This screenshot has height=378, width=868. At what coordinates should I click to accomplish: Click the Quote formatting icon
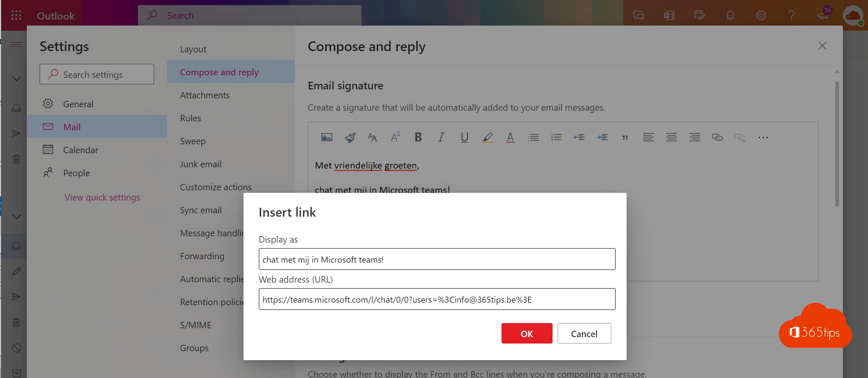625,137
